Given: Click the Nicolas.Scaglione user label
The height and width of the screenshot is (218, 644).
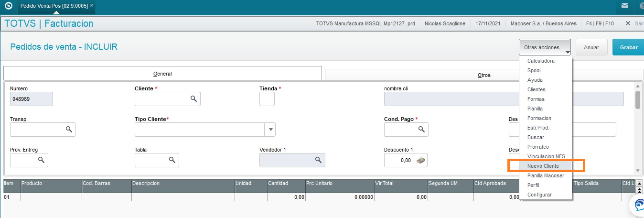Looking at the screenshot, I should (x=444, y=23).
